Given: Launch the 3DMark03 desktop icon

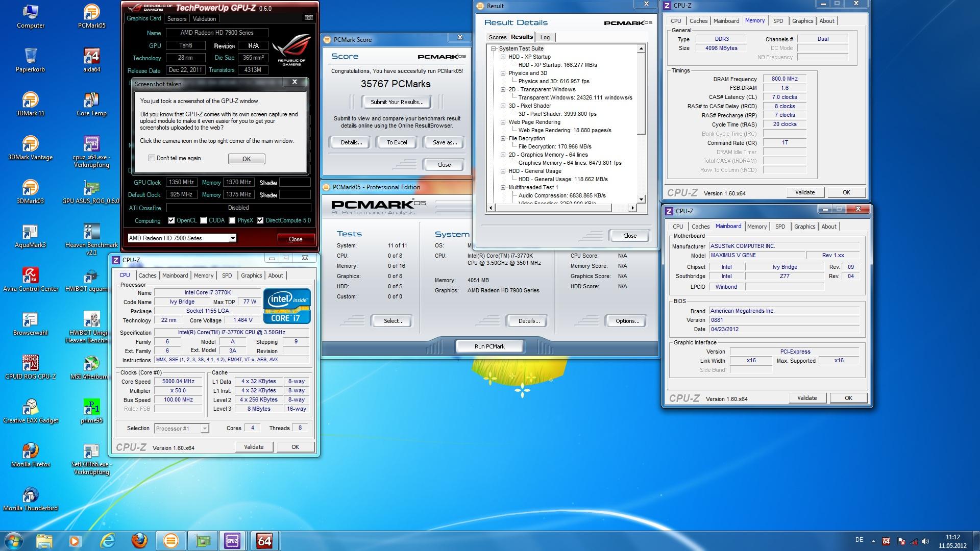Looking at the screenshot, I should click(31, 192).
